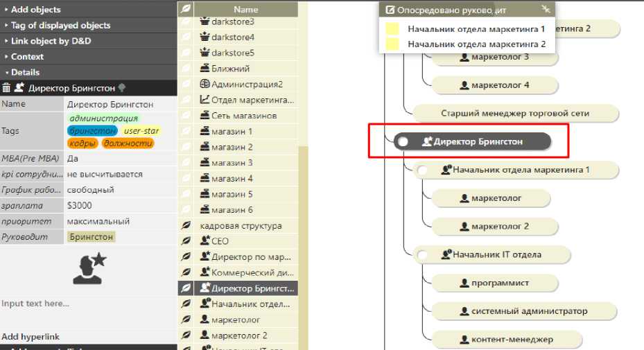Click the person icon on программист node

tap(464, 283)
